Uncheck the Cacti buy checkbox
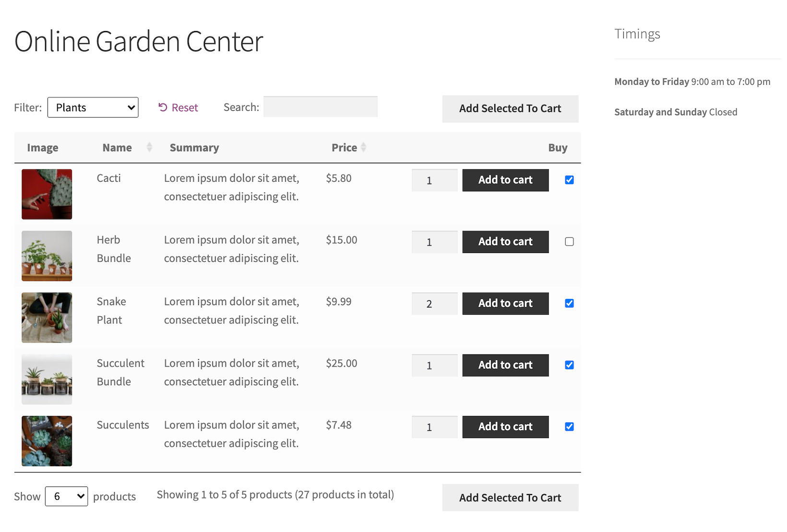 (569, 180)
